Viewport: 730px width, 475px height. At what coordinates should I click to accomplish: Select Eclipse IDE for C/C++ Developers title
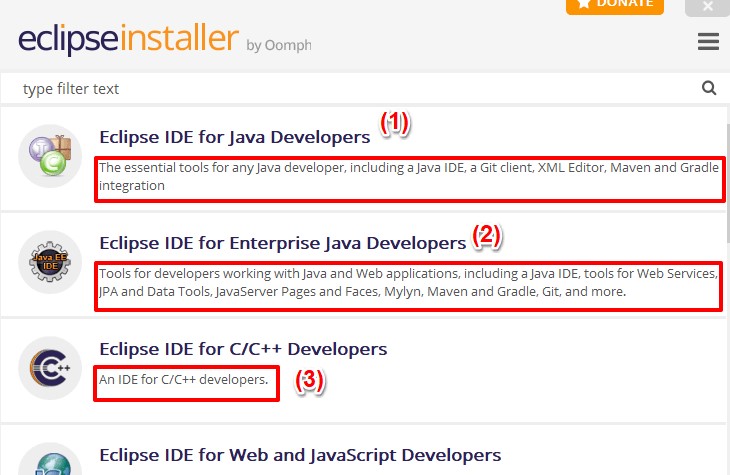coord(243,349)
